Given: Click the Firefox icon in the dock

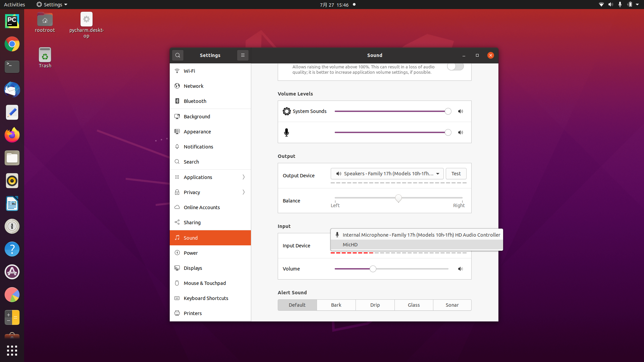Looking at the screenshot, I should [12, 135].
